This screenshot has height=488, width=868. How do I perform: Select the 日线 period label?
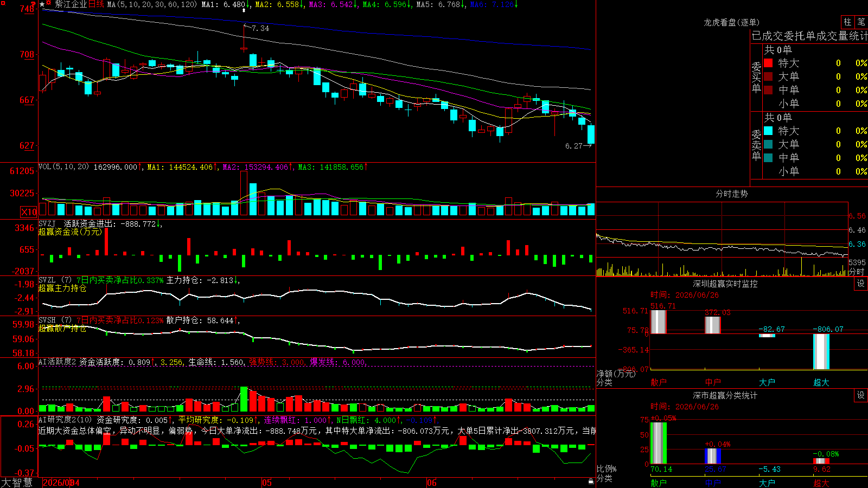(x=96, y=4)
